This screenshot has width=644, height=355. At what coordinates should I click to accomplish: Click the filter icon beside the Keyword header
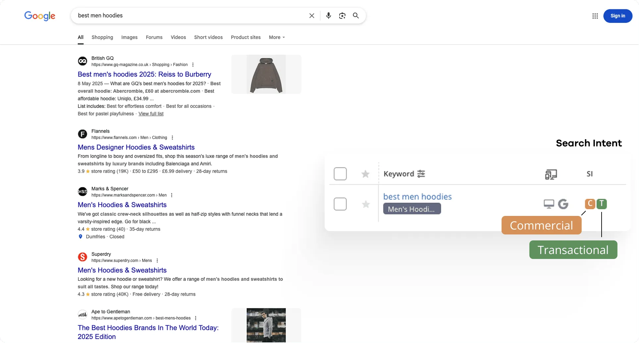point(421,174)
